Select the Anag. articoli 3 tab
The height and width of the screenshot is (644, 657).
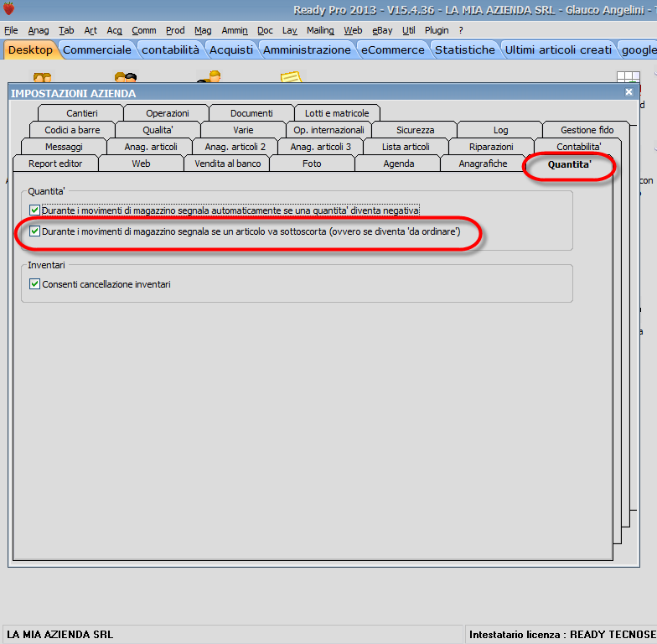tap(320, 146)
